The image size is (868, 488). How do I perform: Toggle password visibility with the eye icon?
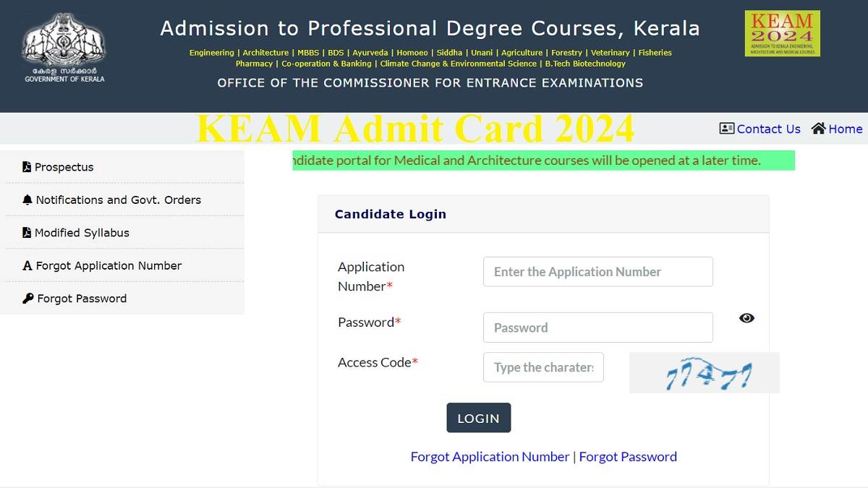click(746, 318)
